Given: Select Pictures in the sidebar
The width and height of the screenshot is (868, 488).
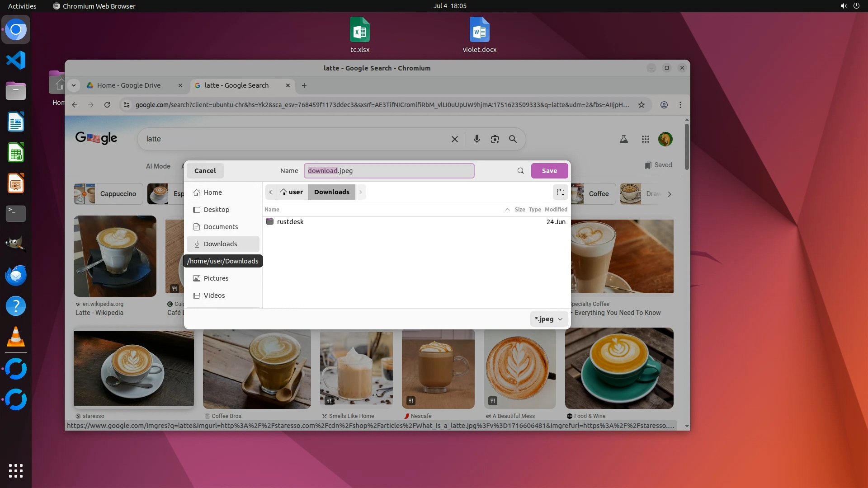Looking at the screenshot, I should [216, 278].
